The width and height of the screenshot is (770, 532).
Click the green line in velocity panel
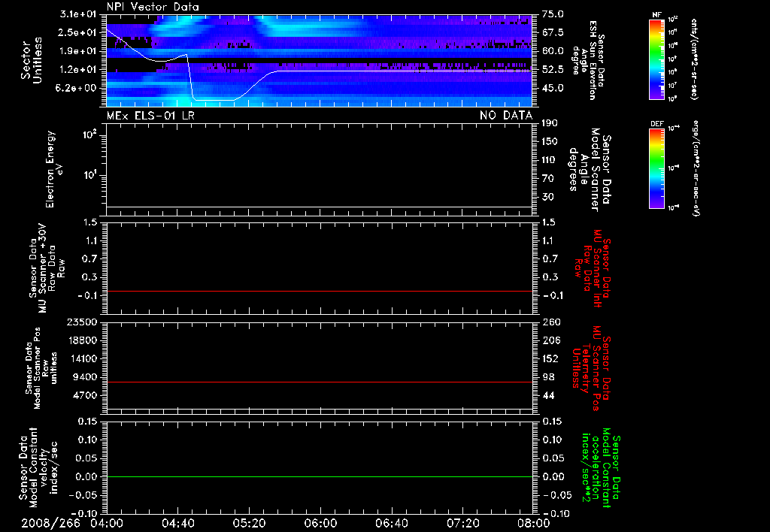click(x=319, y=476)
